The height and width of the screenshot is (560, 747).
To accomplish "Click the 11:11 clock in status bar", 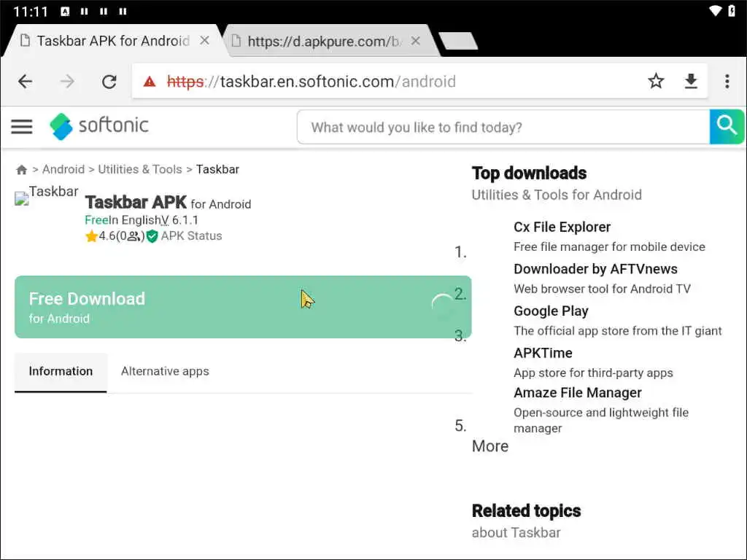I will tap(31, 11).
